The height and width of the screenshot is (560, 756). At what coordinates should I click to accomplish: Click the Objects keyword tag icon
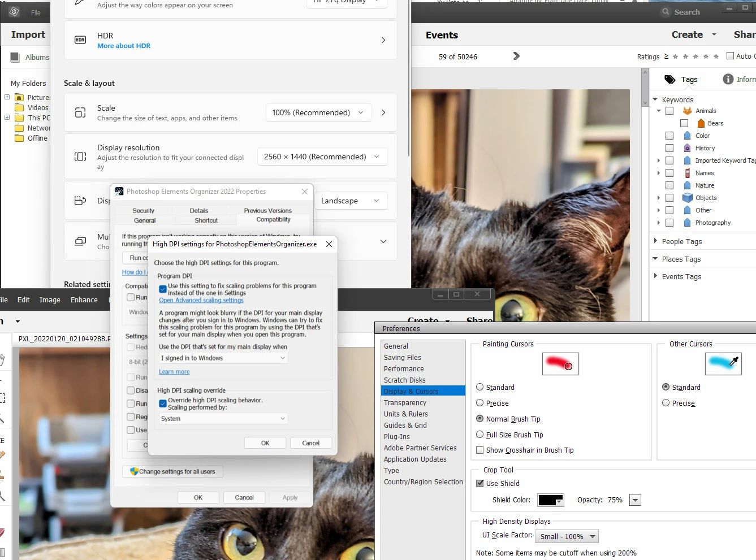pyautogui.click(x=688, y=198)
